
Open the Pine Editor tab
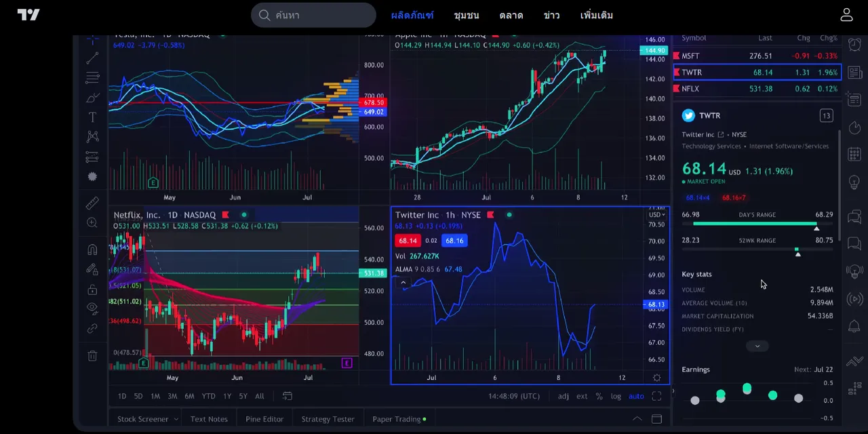(264, 419)
